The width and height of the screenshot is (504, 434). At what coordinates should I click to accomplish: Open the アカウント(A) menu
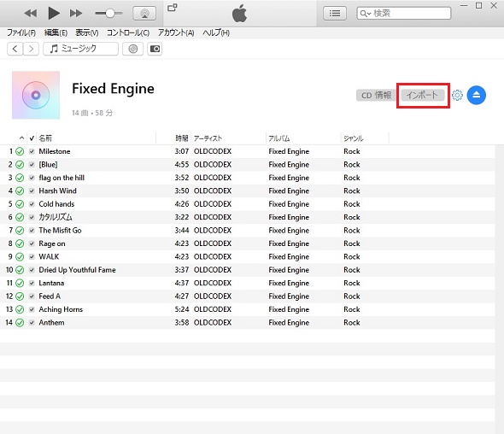click(176, 32)
